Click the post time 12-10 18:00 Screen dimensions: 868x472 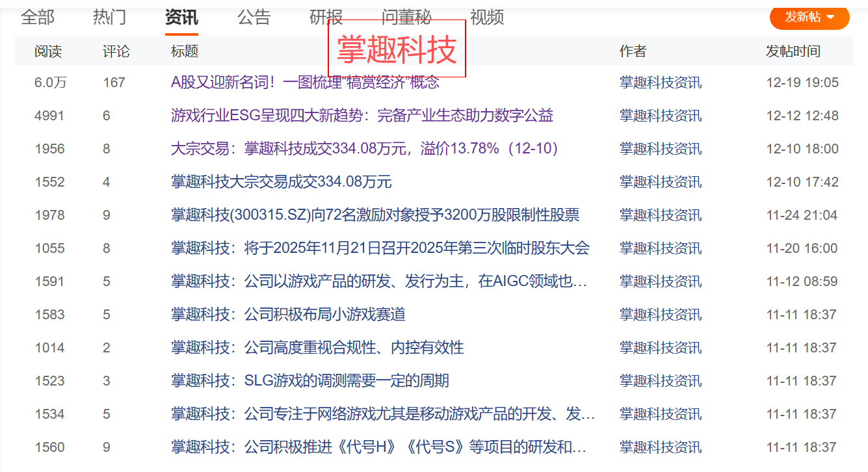click(802, 149)
